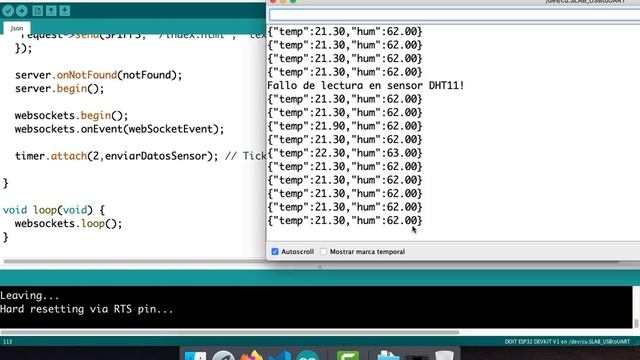Click the 'void loop(void) {' line

pos(54,210)
